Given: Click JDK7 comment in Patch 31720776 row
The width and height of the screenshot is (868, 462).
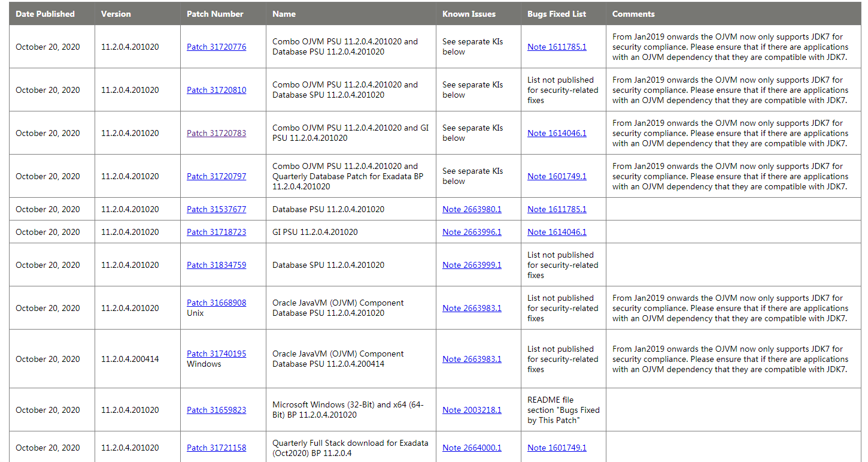Looking at the screenshot, I should pyautogui.click(x=730, y=47).
